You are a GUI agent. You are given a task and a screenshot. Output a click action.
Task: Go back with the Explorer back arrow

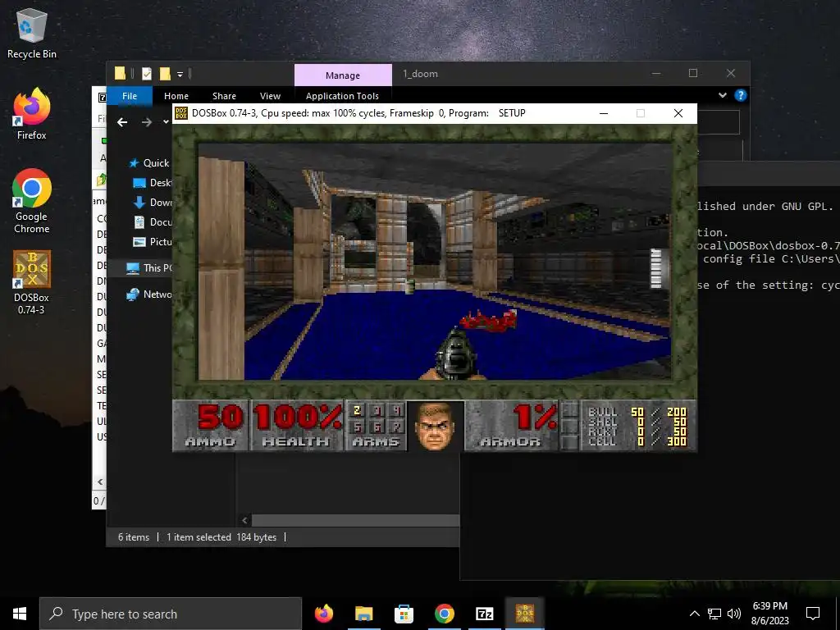pyautogui.click(x=122, y=122)
